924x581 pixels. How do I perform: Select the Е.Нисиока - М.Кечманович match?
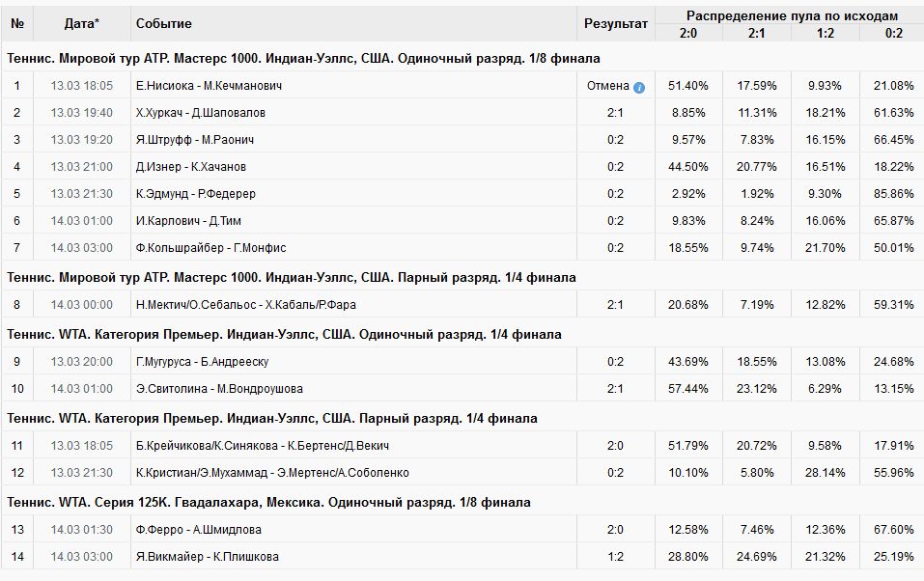(x=209, y=86)
